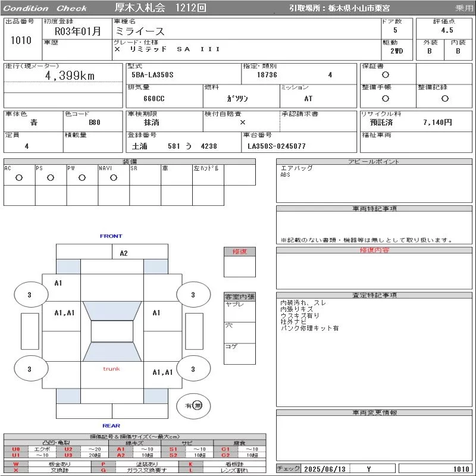476x476 pixels.
Task: Click the upper-right tire oval marked 3
Action: click(193, 295)
